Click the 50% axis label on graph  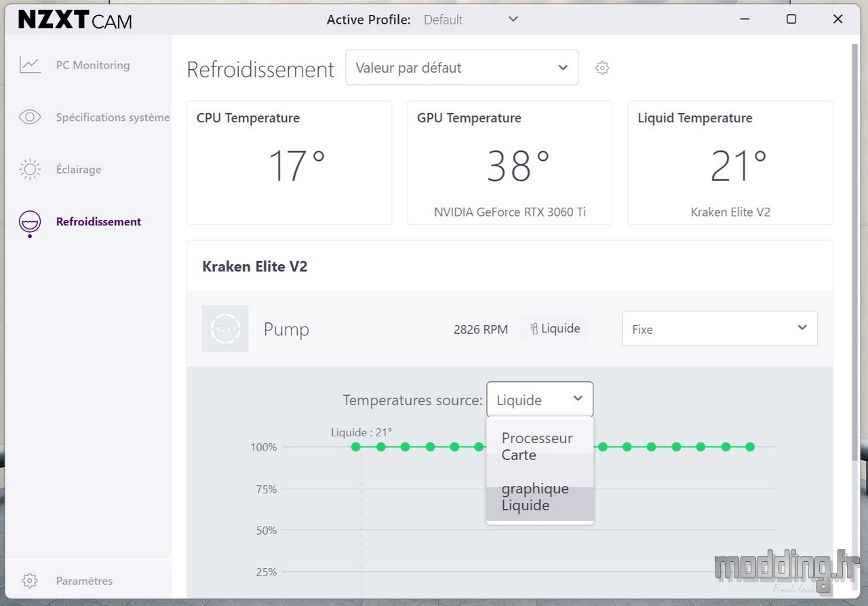266,531
